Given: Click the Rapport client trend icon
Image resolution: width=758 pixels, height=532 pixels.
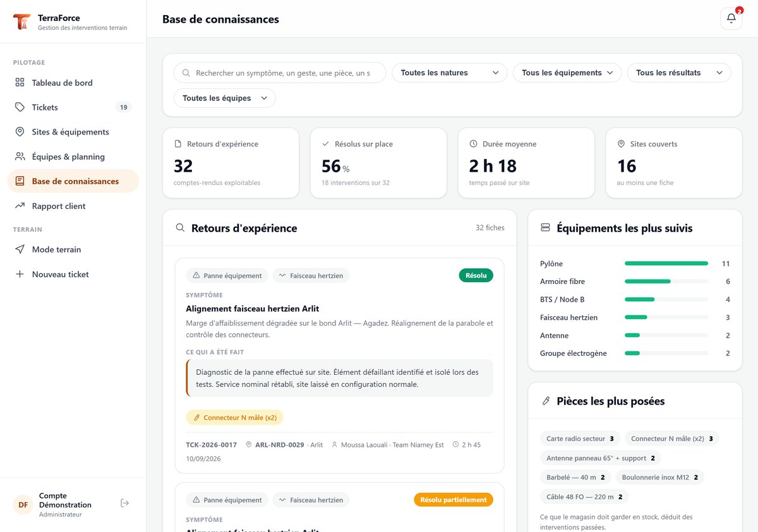Looking at the screenshot, I should tap(20, 206).
